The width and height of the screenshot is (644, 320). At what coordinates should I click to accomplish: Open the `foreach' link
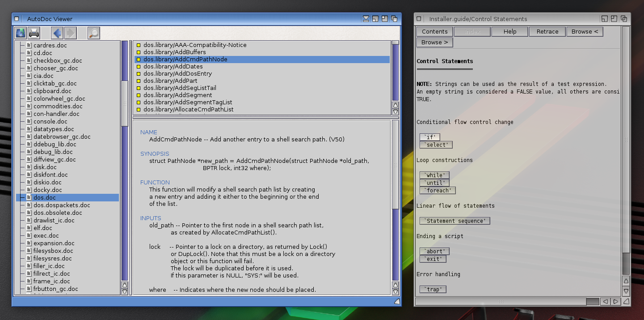[438, 191]
